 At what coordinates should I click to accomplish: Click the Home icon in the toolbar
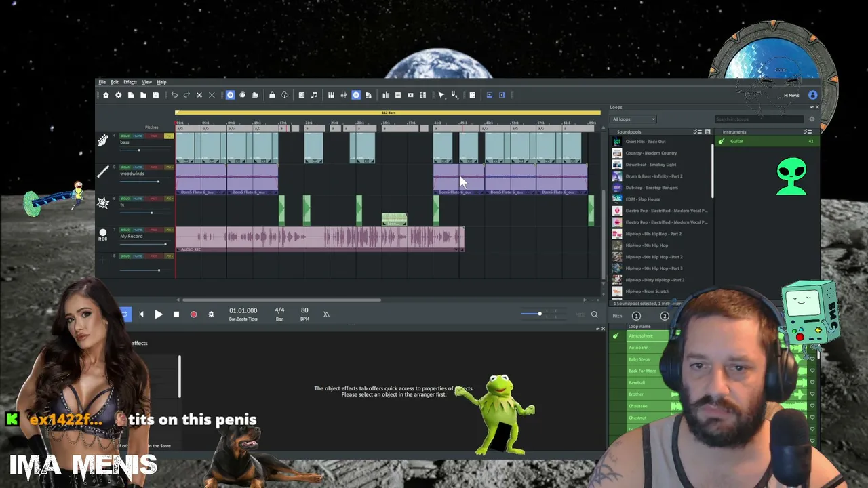point(106,95)
